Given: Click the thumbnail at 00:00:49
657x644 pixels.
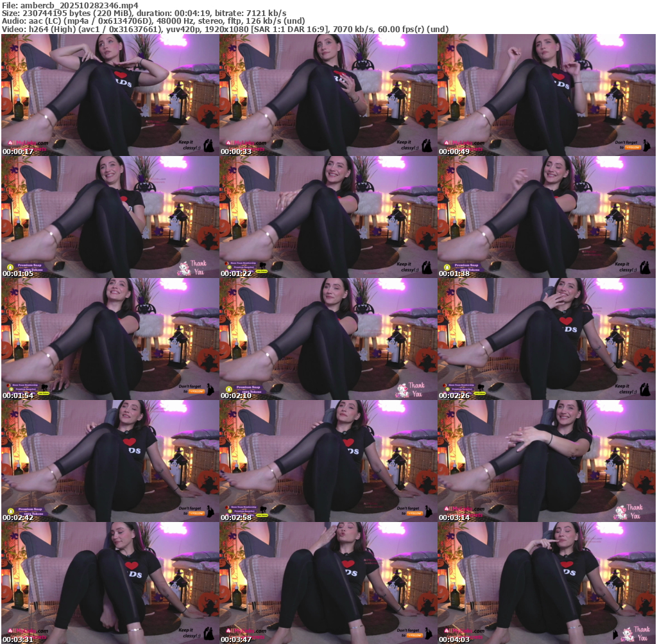Looking at the screenshot, I should click(546, 94).
